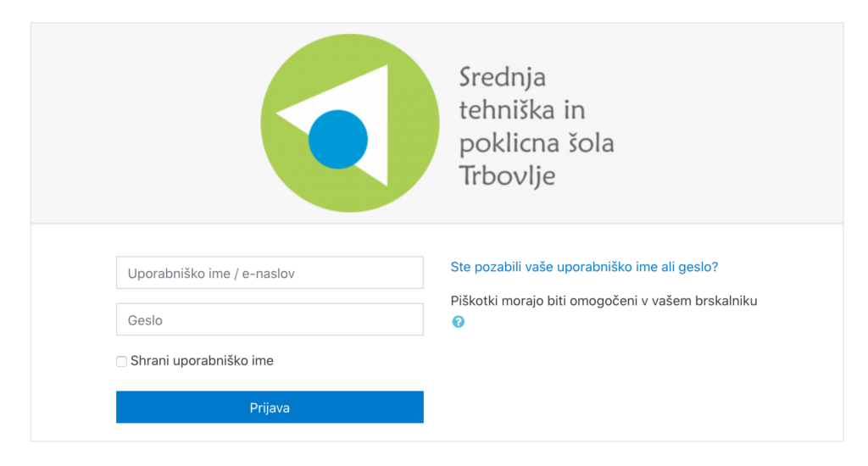Screen dimensions: 868x466
Task: Click the blue dot inside the logo
Action: point(337,140)
